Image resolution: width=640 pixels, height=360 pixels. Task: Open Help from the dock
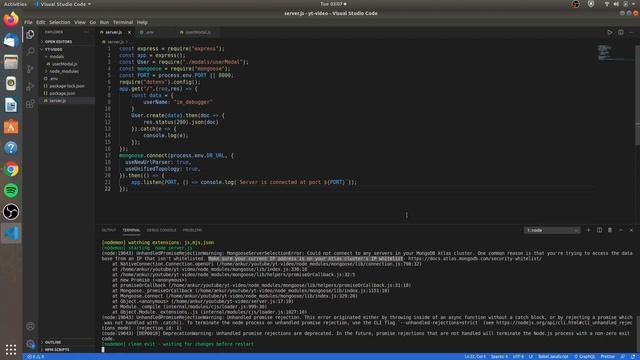coord(11,148)
